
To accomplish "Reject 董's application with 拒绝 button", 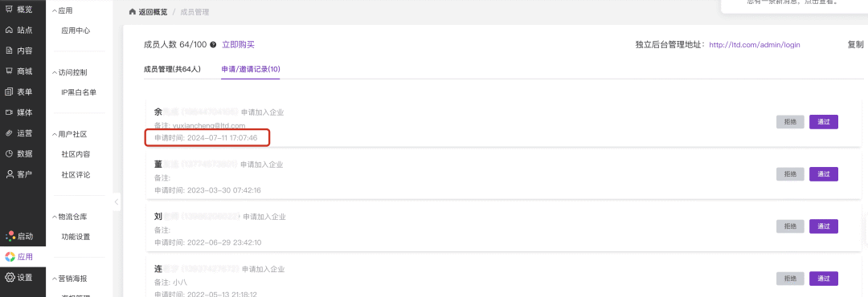I will [x=791, y=173].
